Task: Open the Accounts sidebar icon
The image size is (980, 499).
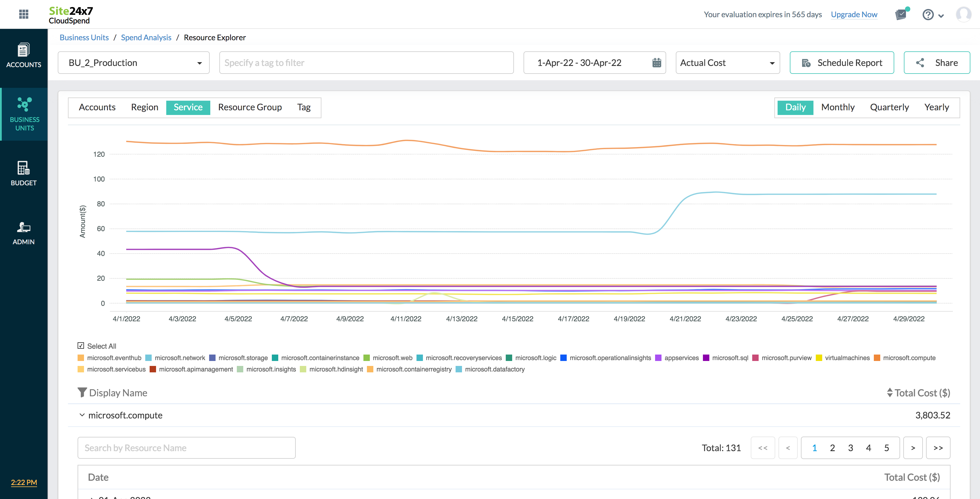Action: tap(24, 50)
